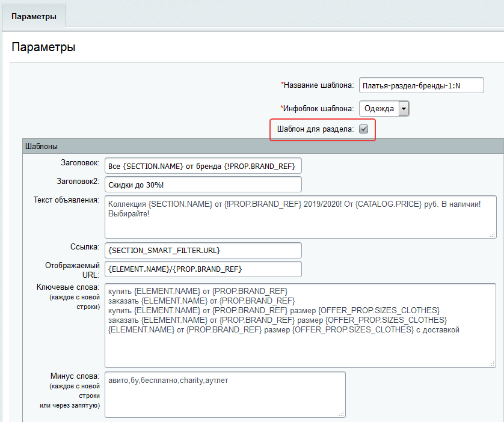
Task: Focus the Минус слова textarea
Action: 225,395
